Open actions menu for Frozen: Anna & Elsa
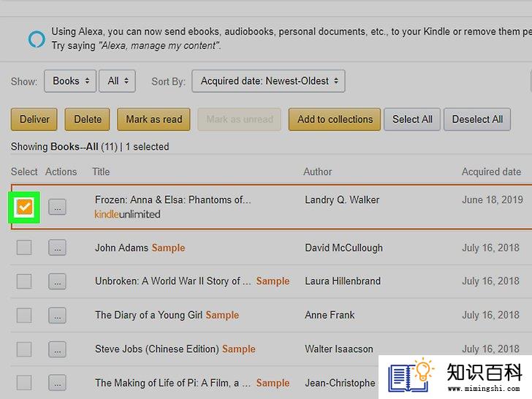 pos(57,207)
